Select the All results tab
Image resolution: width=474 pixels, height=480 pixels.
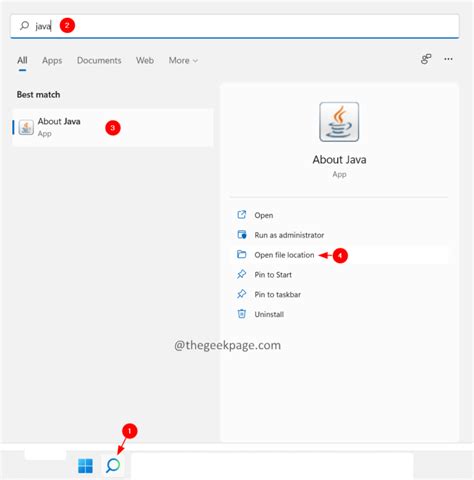click(22, 60)
